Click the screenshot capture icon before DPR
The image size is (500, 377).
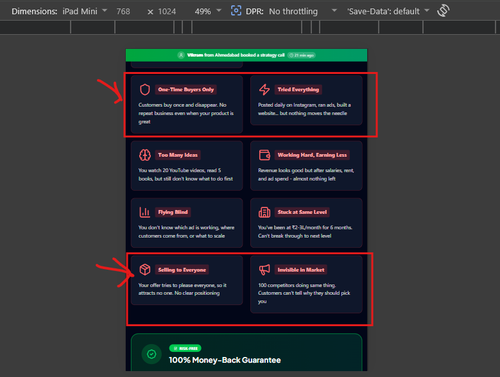236,11
